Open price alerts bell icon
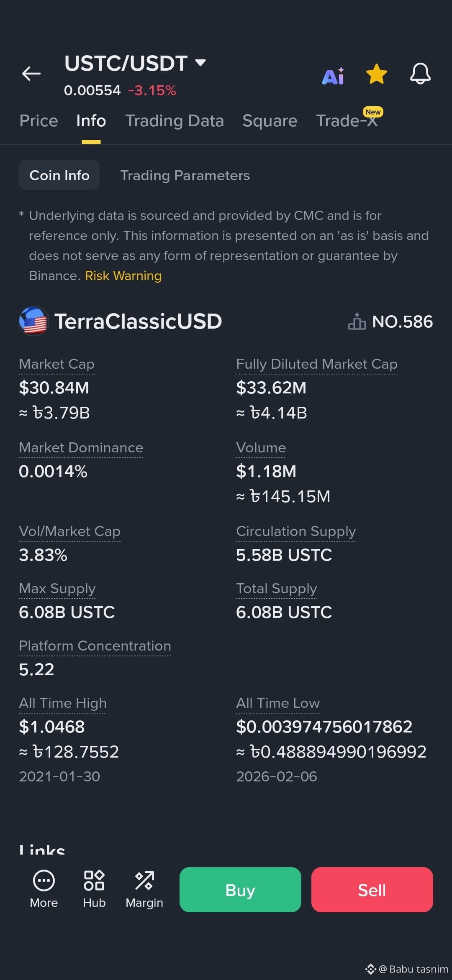 (420, 74)
